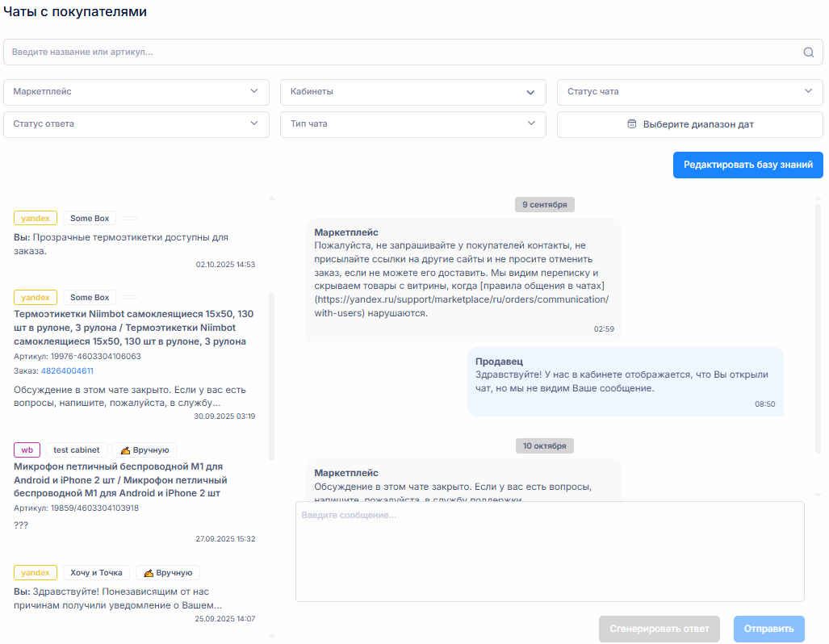Focus the Введите сообщение text area
Screen dimensions: 829x644
tap(549, 551)
